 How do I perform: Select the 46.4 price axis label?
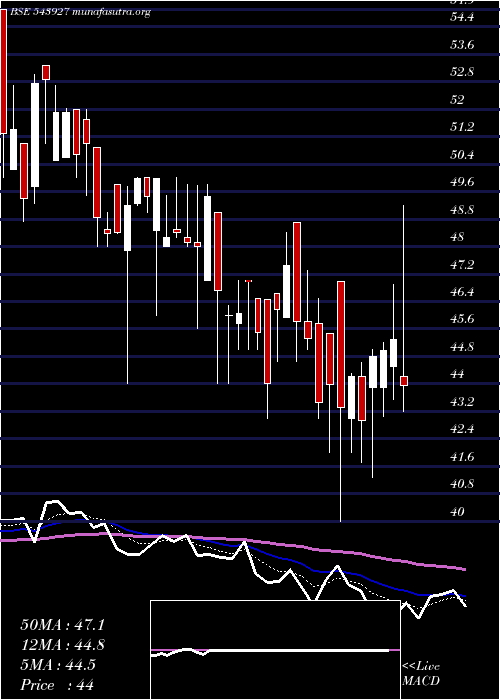coord(462,292)
